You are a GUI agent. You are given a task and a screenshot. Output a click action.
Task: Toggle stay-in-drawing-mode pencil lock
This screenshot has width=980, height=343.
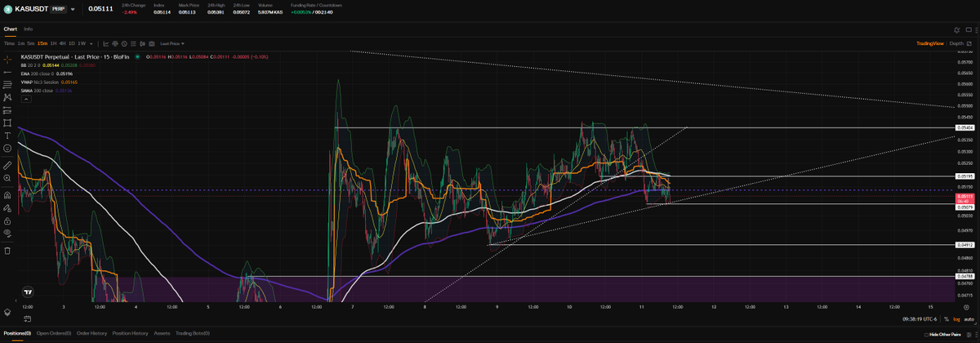click(7, 208)
